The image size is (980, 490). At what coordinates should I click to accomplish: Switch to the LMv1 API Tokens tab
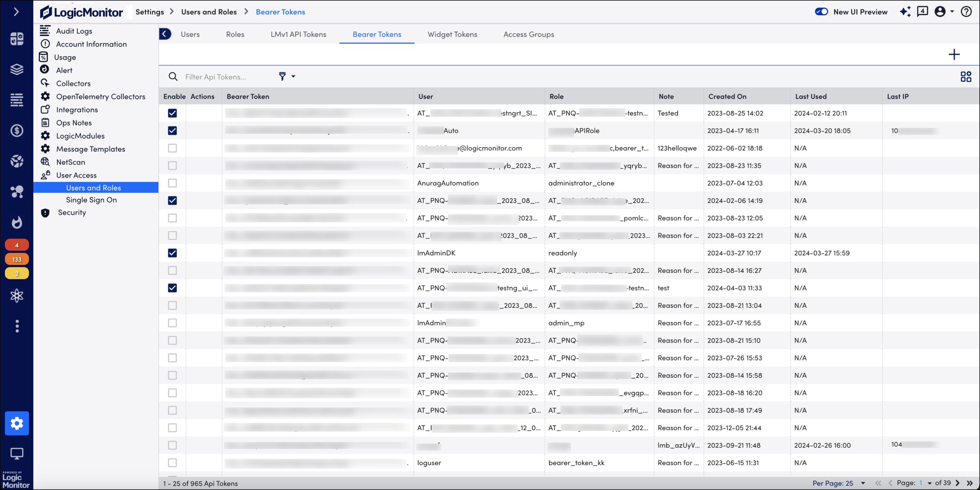click(298, 34)
